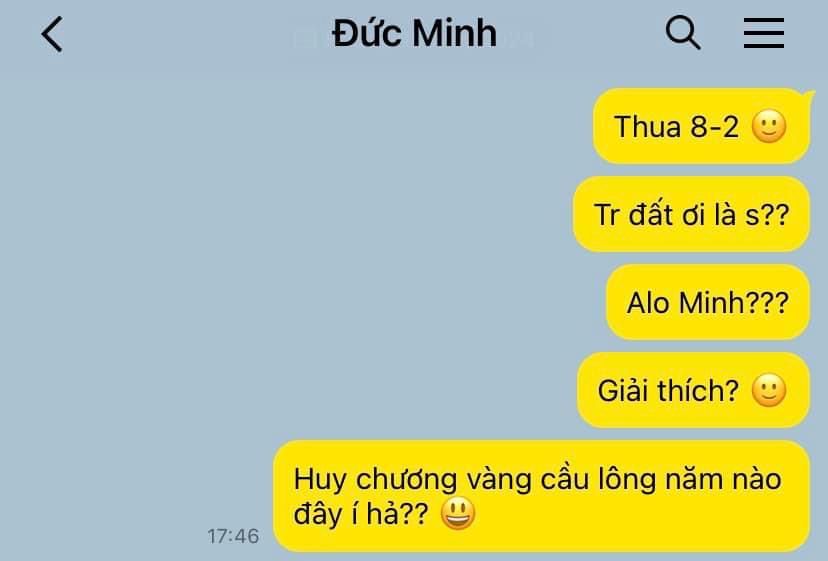The height and width of the screenshot is (561, 828).
Task: Click the tail of the first yellow bubble
Action: [809, 96]
